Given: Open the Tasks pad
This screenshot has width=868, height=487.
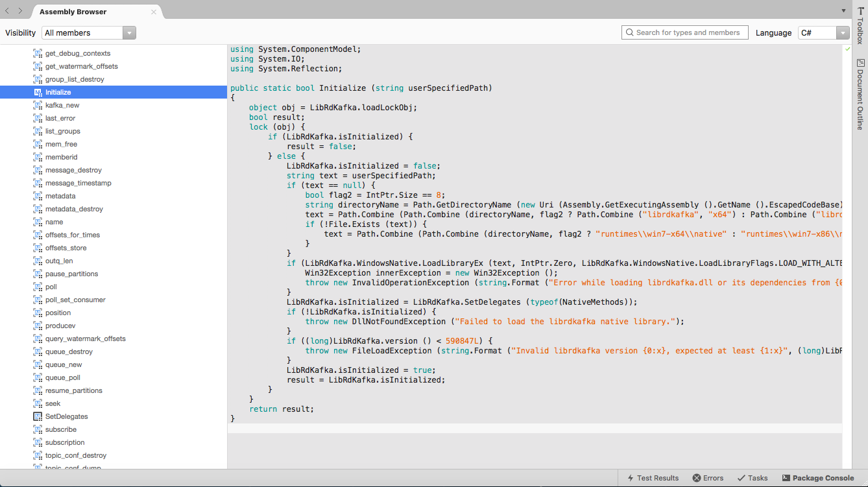Looking at the screenshot, I should click(753, 478).
